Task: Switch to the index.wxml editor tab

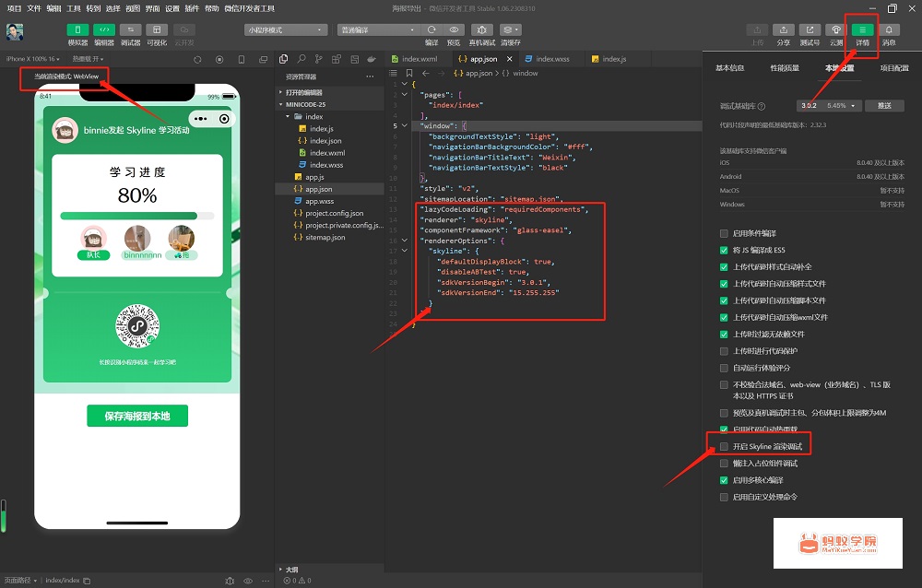Action: click(x=420, y=59)
